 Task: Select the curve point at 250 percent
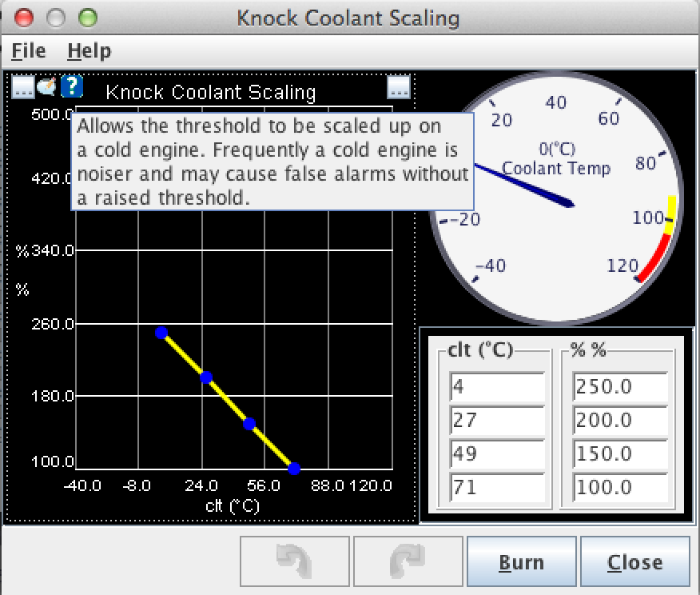coord(161,333)
